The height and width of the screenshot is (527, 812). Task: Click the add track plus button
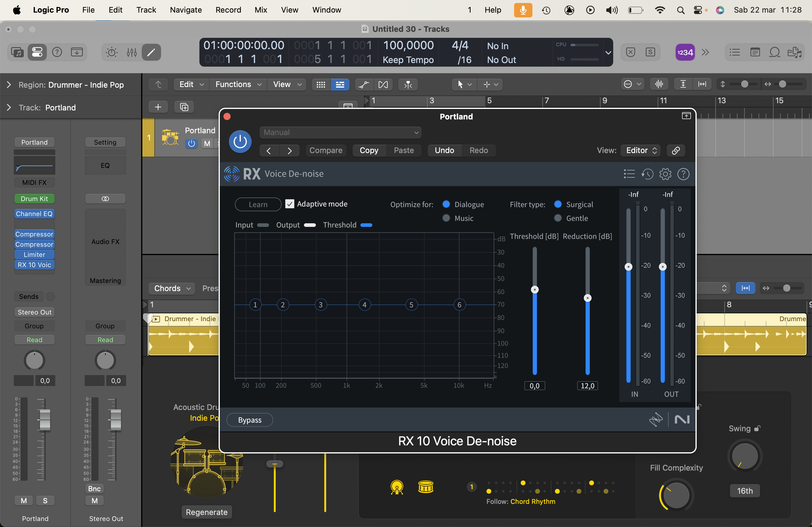point(158,107)
